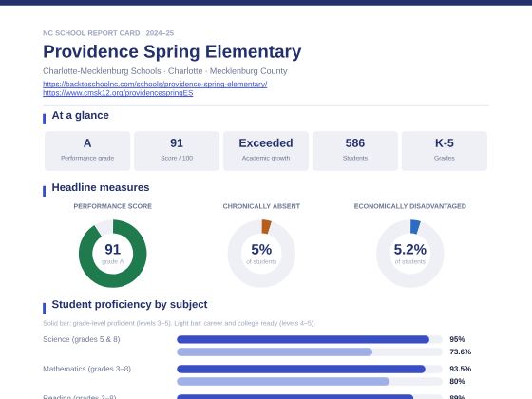Click the solid bar/light bar legend note

[x=179, y=323]
